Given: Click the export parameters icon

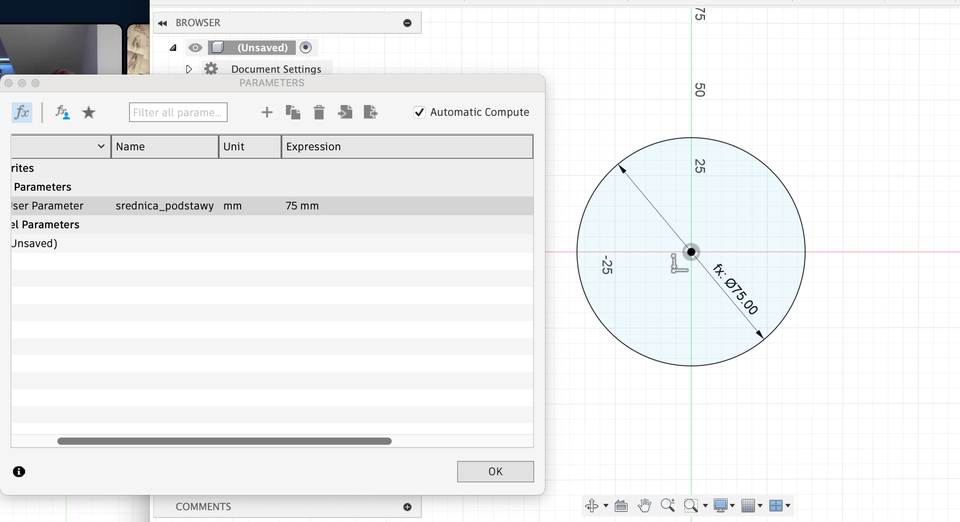Looking at the screenshot, I should pos(371,112).
